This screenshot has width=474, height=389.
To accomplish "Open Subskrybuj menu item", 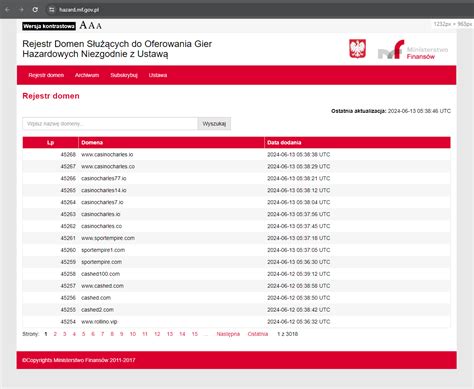I will tap(124, 75).
